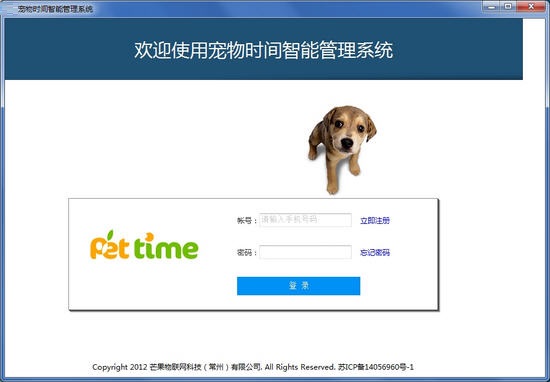Focus the password (密码) input field

point(305,252)
